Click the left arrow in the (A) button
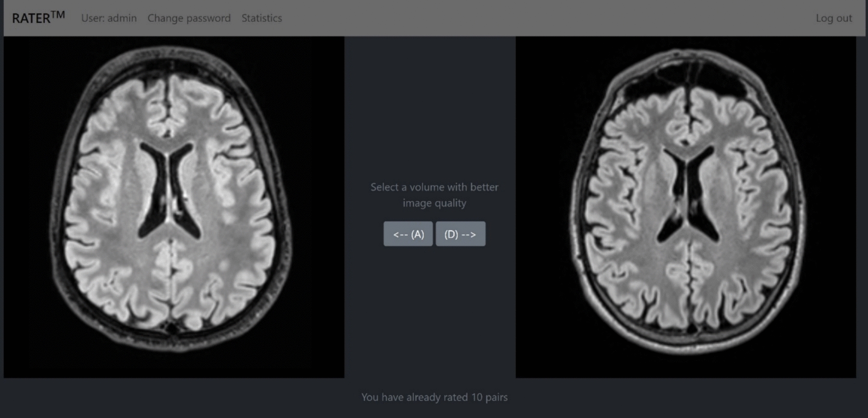868x418 pixels. (x=400, y=234)
